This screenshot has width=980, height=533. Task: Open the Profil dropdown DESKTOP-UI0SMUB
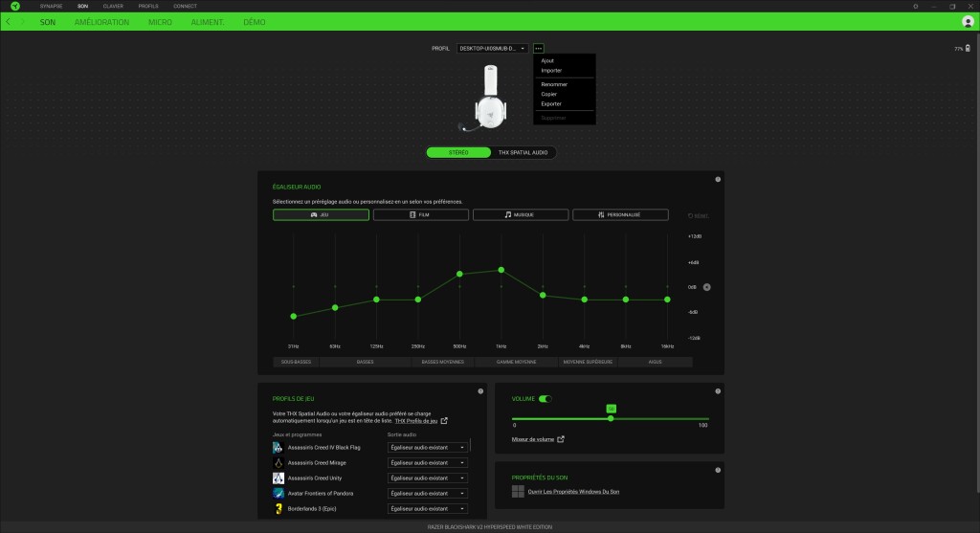click(x=493, y=48)
